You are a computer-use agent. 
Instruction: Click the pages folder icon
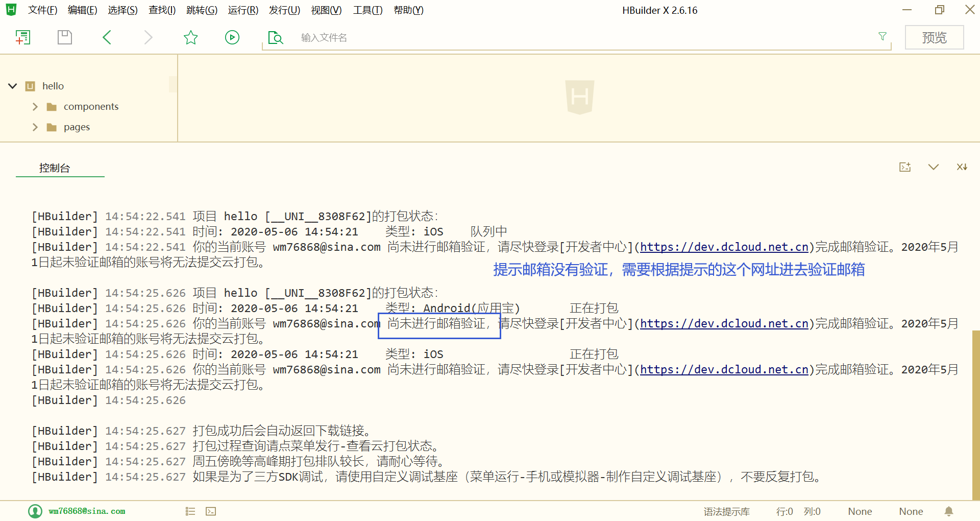coord(52,127)
